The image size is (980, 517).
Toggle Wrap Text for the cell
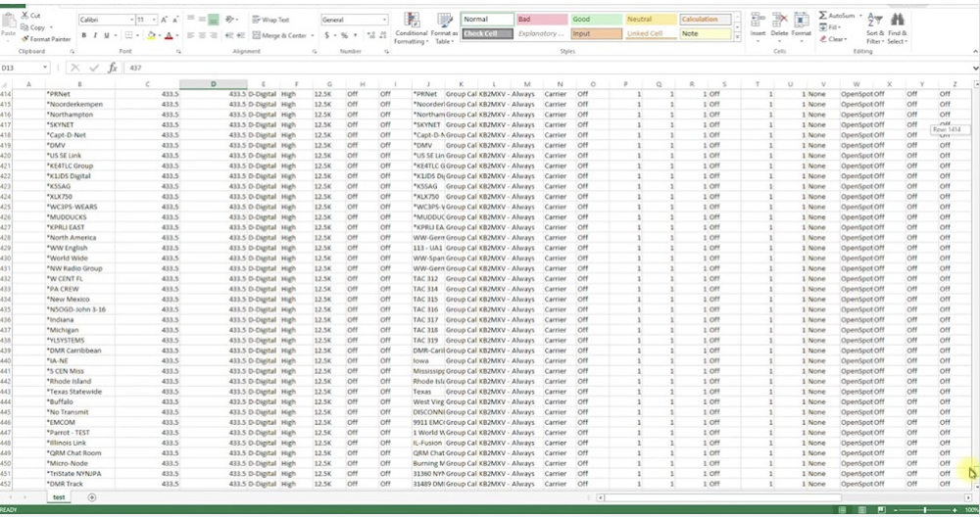pyautogui.click(x=270, y=20)
